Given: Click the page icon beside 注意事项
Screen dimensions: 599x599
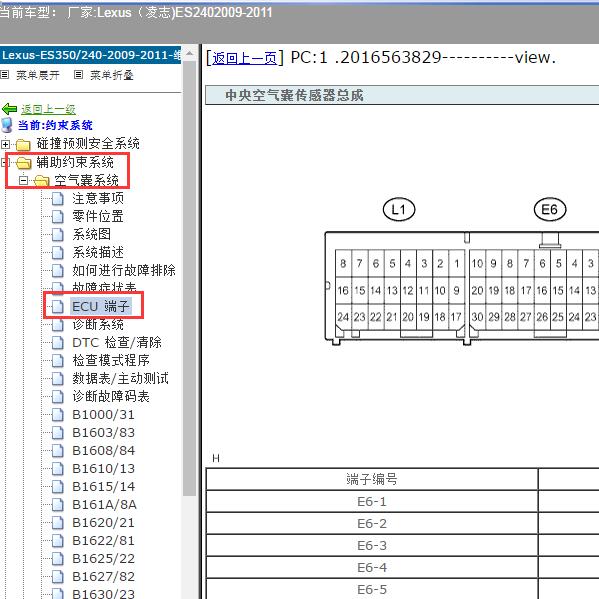Looking at the screenshot, I should (57, 199).
